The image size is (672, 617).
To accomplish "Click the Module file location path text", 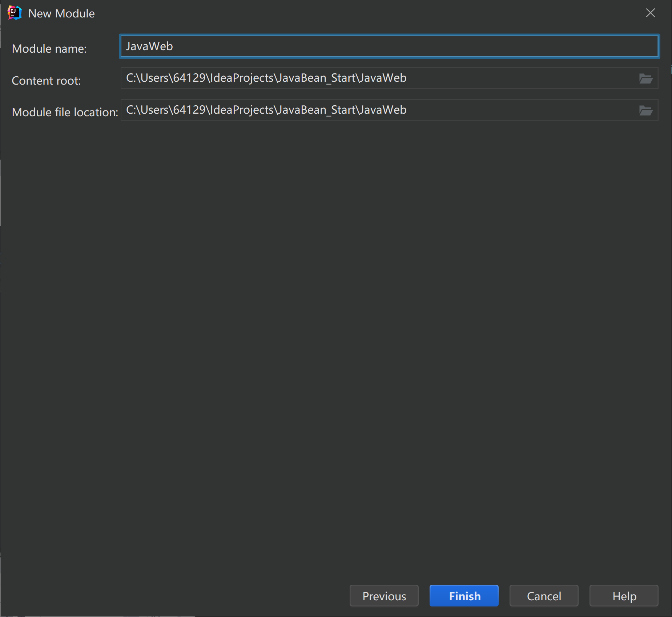I will coord(266,110).
